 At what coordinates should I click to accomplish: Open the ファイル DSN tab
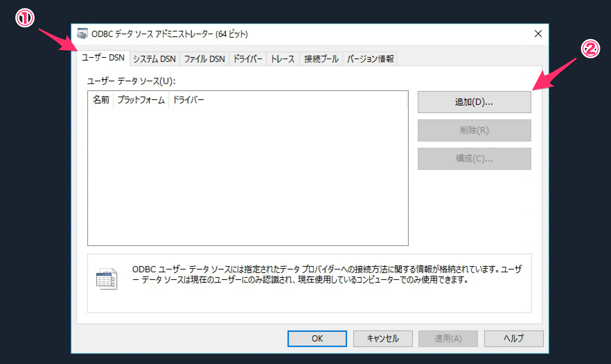tap(204, 59)
